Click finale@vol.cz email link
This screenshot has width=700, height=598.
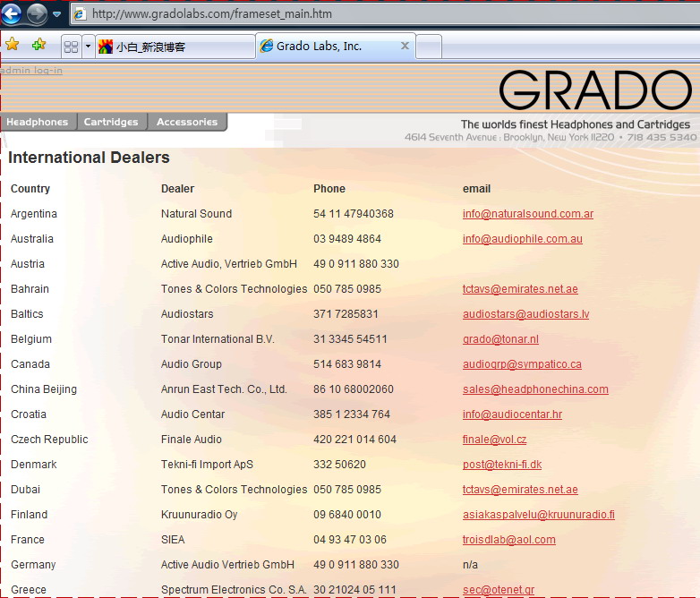pyautogui.click(x=494, y=439)
